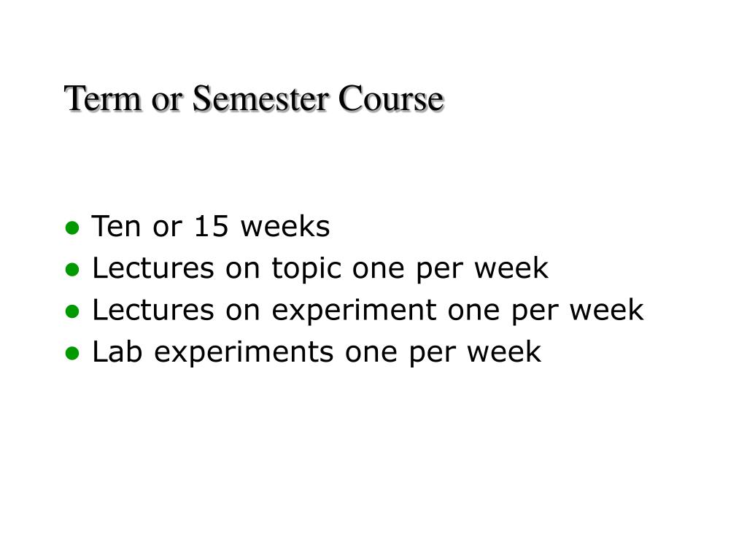Click the green bullet before 'Ten or 15 weeks'

(x=72, y=228)
